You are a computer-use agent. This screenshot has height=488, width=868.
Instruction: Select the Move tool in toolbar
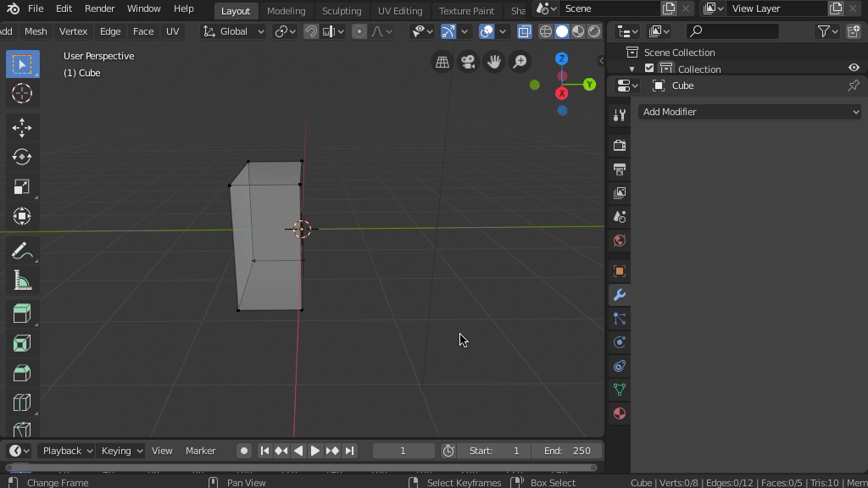pos(22,127)
